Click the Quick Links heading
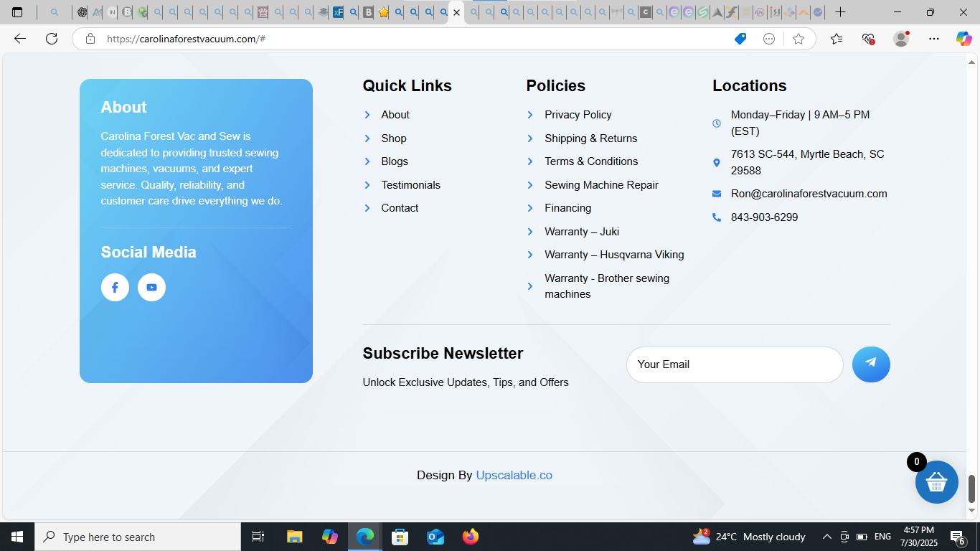Viewport: 980px width, 551px height. tap(407, 85)
